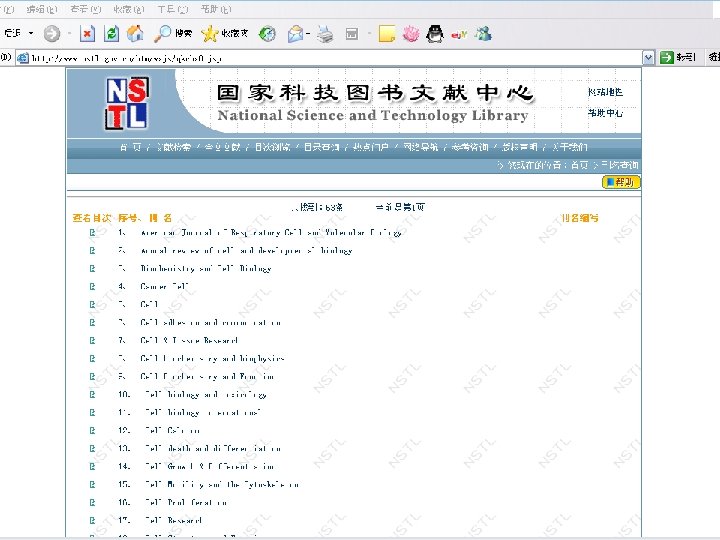Click the Edit page toolbar icon

pos(352,34)
